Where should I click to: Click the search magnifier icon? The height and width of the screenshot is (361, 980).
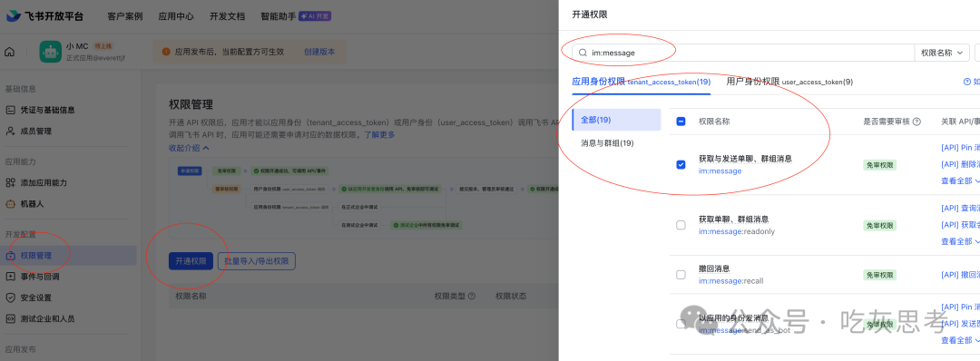[583, 53]
